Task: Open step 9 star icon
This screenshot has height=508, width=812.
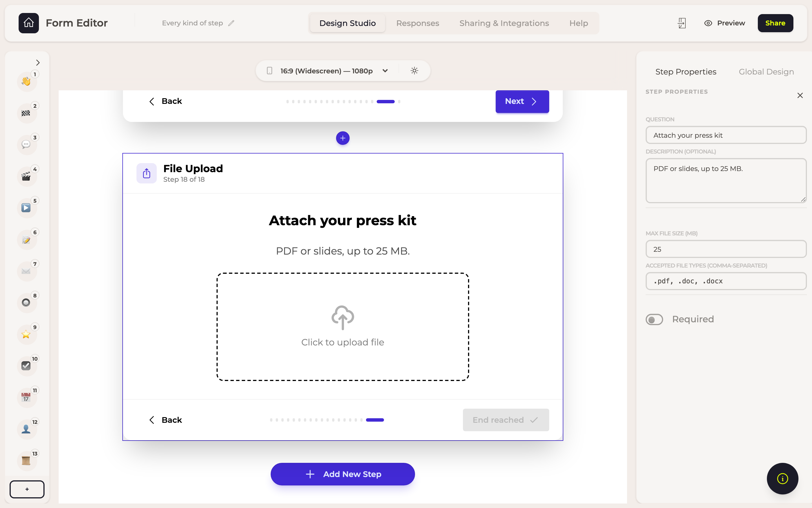Action: (26, 334)
